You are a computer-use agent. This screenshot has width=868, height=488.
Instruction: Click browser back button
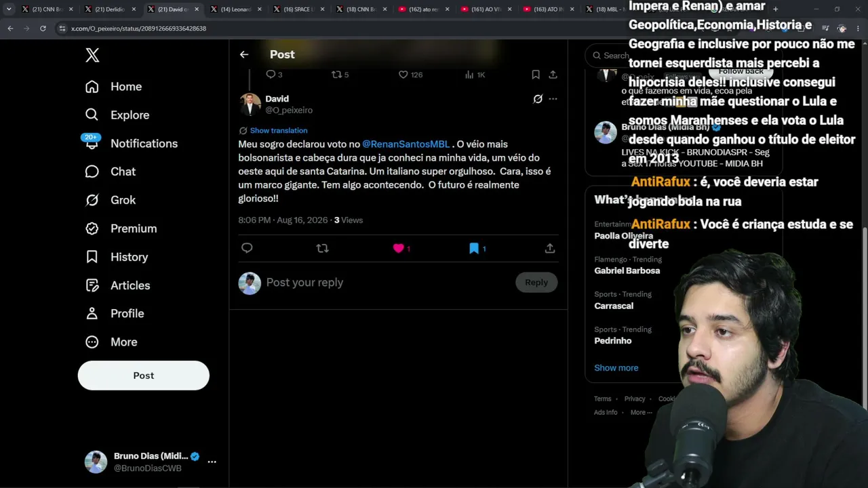point(10,28)
